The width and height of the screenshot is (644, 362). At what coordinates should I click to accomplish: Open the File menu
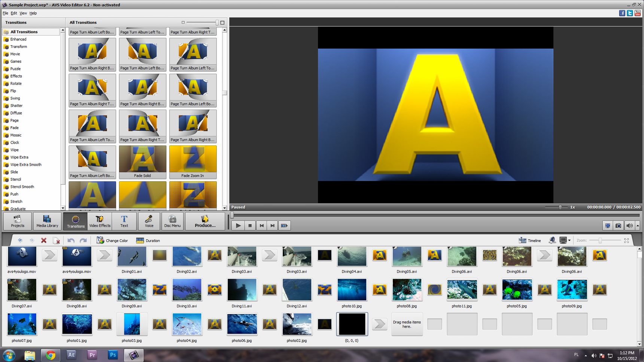tap(5, 13)
